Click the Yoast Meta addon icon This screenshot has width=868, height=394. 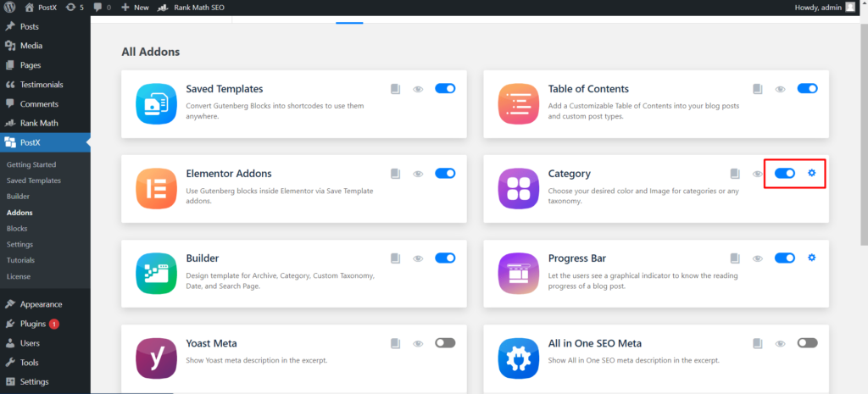(156, 358)
